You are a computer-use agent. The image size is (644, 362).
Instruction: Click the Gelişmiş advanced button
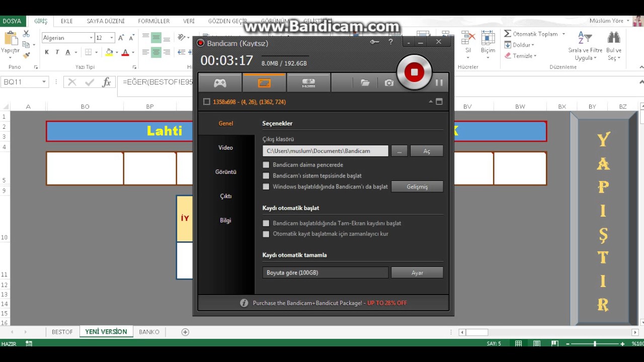tap(417, 187)
